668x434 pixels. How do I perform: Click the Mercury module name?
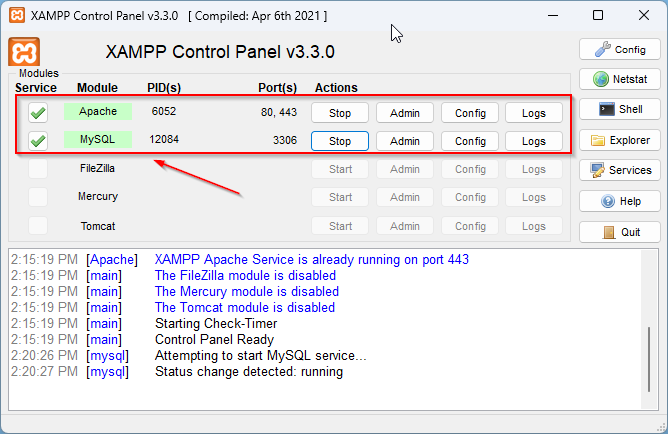coord(98,196)
